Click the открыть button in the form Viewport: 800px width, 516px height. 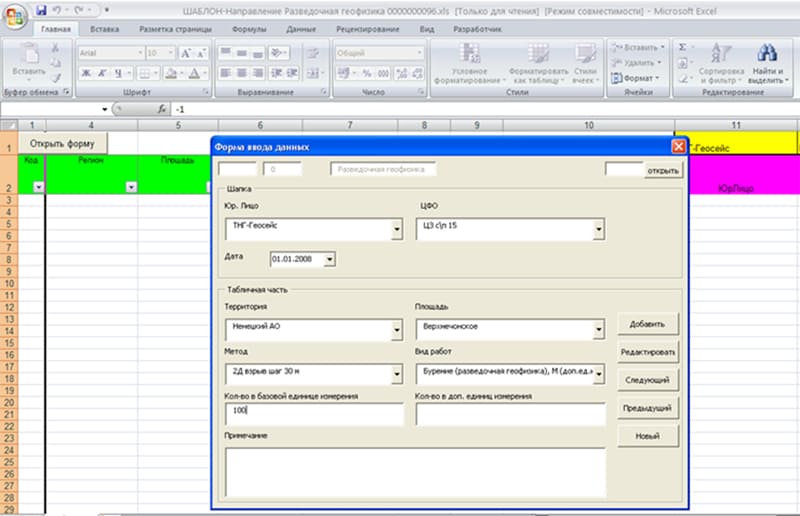coord(663,170)
